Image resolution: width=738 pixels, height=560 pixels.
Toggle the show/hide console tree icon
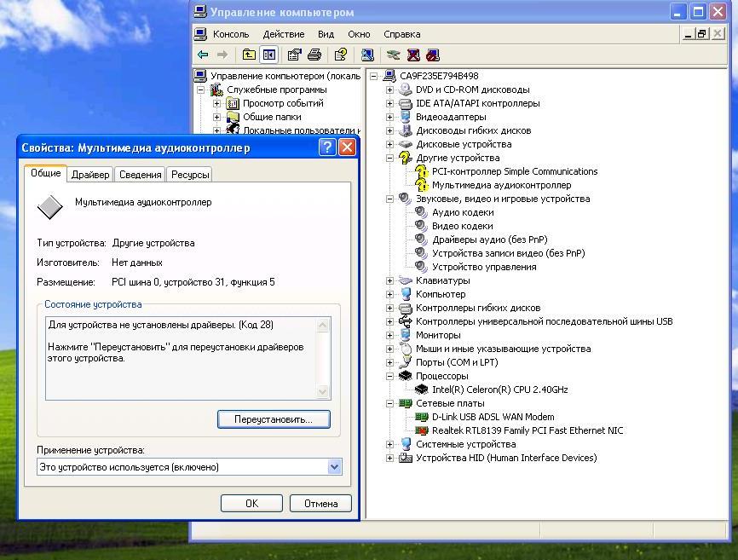(x=269, y=55)
